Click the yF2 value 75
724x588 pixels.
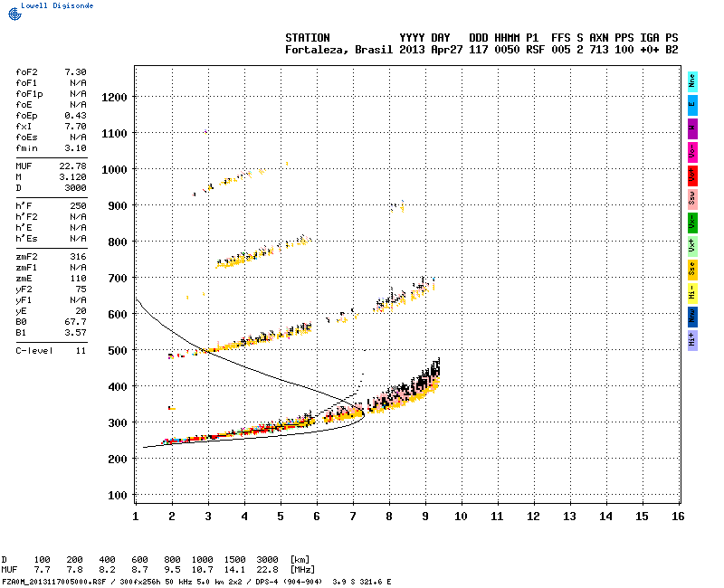tap(81, 289)
